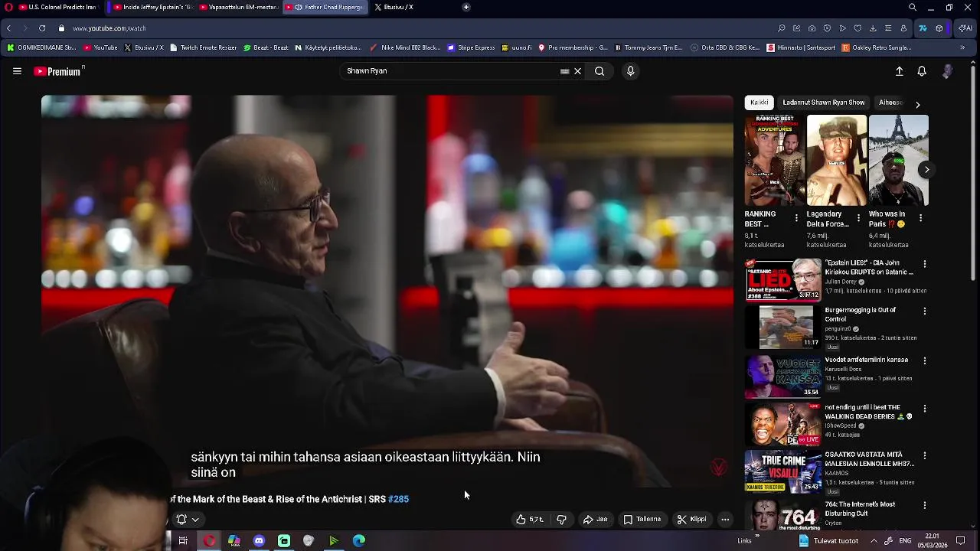This screenshot has height=551, width=980.
Task: Open more actions ellipsis below video
Action: 725,520
